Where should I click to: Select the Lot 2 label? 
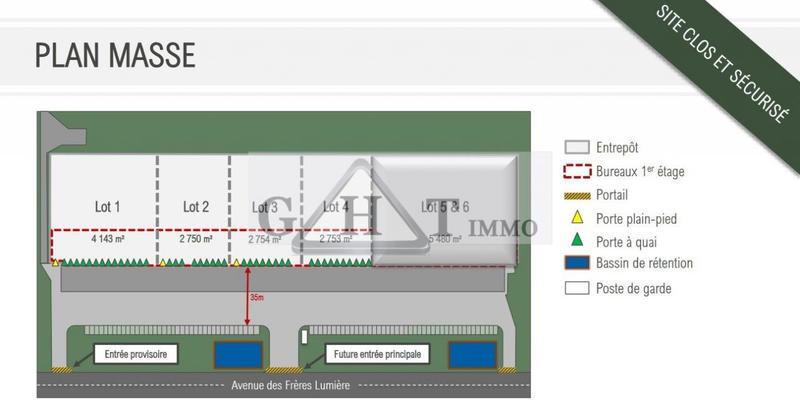click(x=196, y=208)
